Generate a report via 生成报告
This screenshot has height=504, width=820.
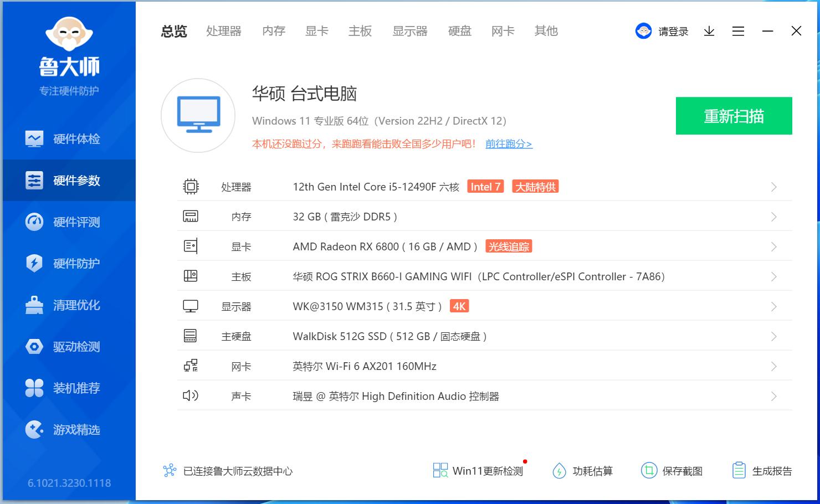point(761,470)
